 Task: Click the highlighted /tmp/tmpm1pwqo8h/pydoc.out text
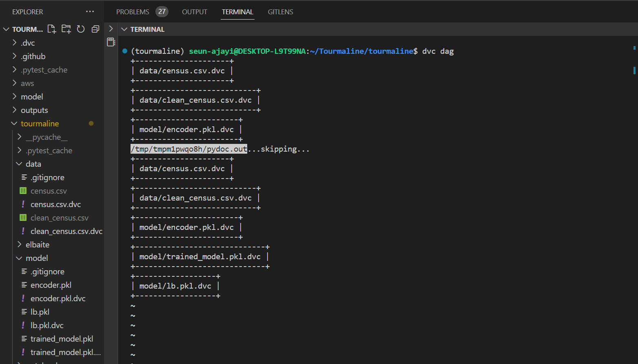(x=189, y=149)
